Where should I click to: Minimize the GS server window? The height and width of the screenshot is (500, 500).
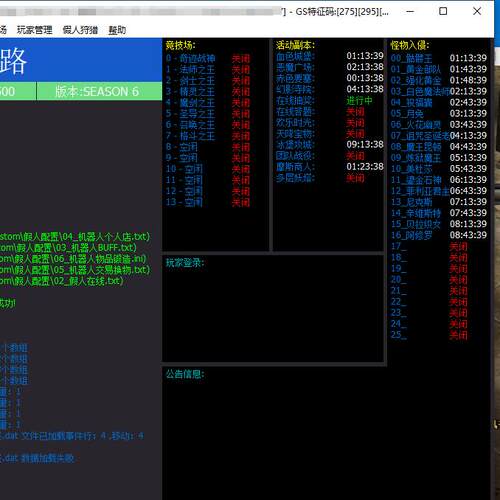pyautogui.click(x=410, y=11)
